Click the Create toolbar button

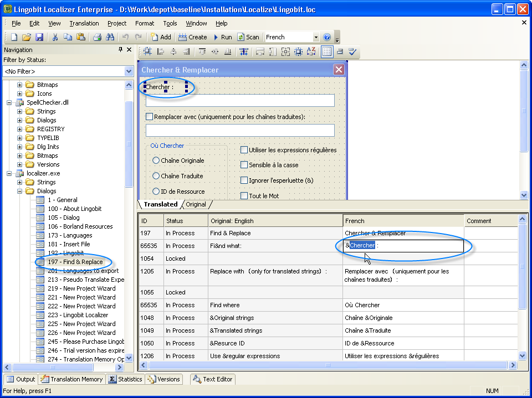pyautogui.click(x=193, y=37)
